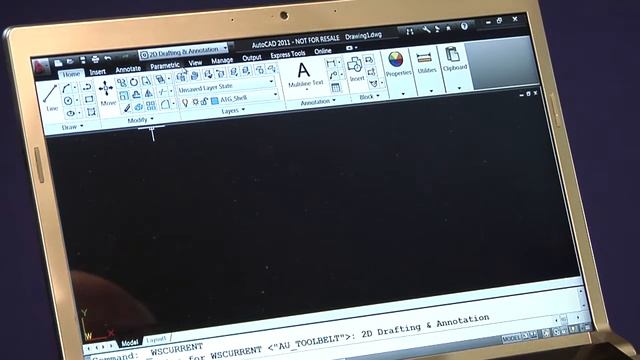640x360 pixels.
Task: Open the Unsaved Layer State dropdown
Action: click(227, 86)
